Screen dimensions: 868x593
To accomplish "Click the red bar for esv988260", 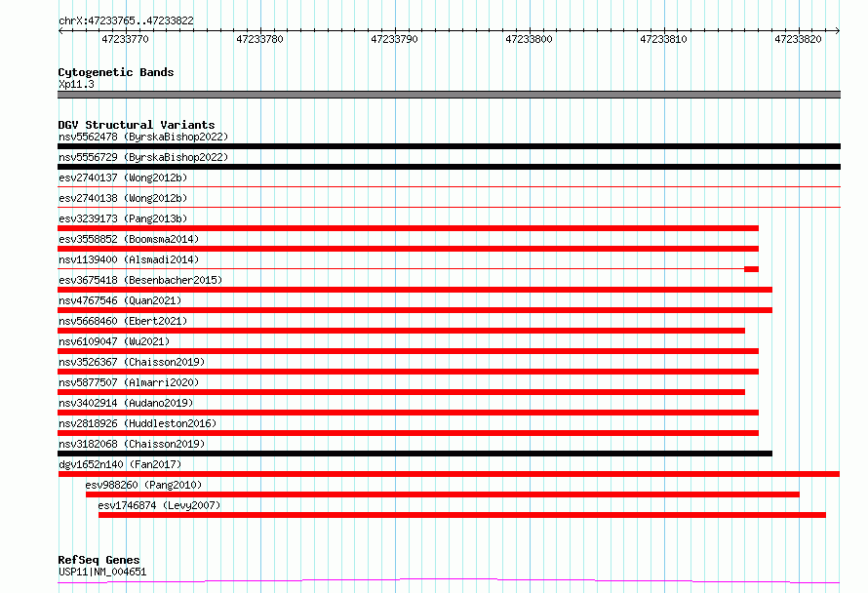I will click(x=443, y=494).
